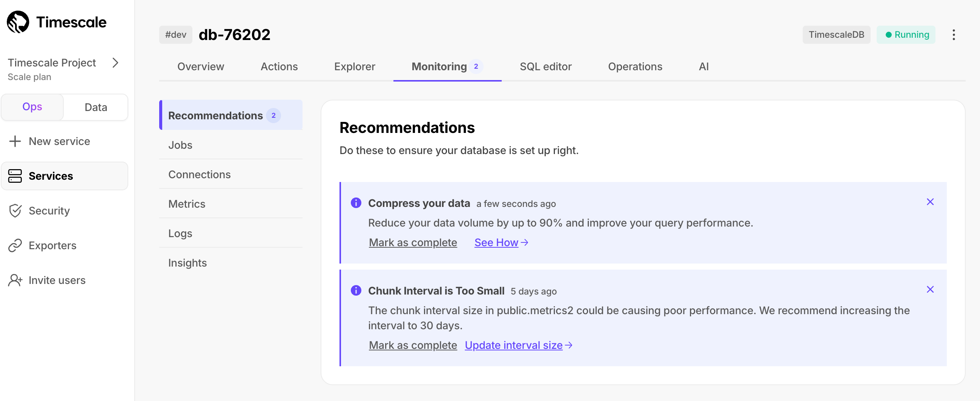
Task: Mark Chunk Interval recommendation as complete
Action: coord(413,345)
